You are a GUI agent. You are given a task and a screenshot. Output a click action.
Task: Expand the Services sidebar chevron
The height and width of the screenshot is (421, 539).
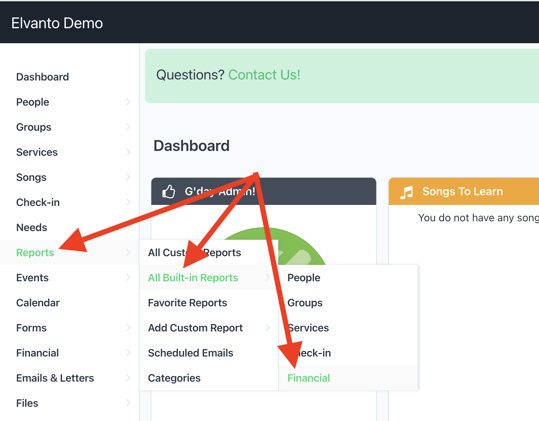tap(128, 152)
